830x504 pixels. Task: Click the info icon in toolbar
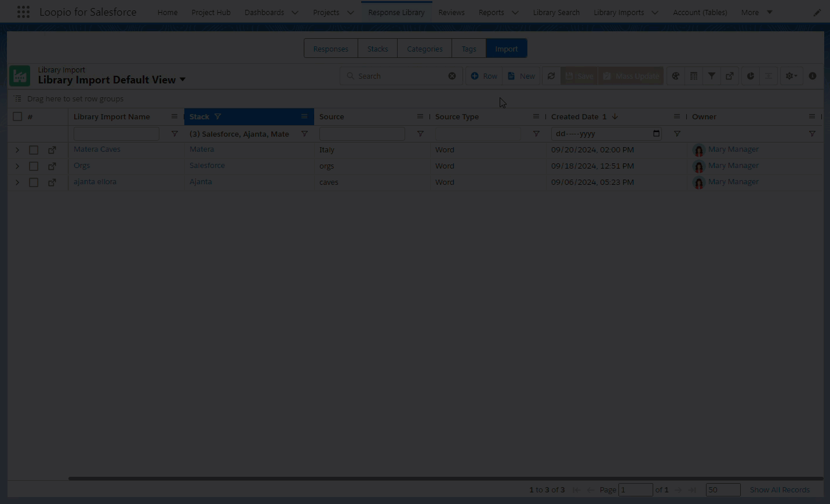coord(813,76)
